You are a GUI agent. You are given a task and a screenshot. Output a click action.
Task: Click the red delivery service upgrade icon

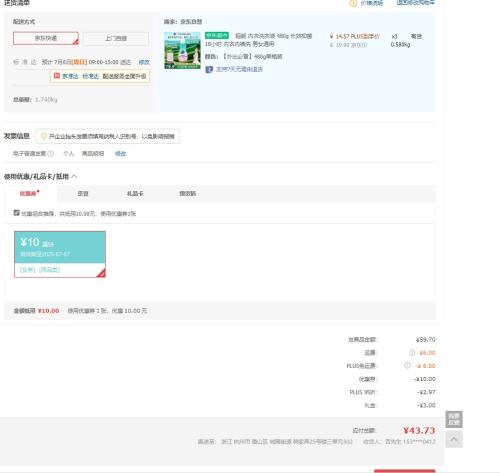(57, 76)
